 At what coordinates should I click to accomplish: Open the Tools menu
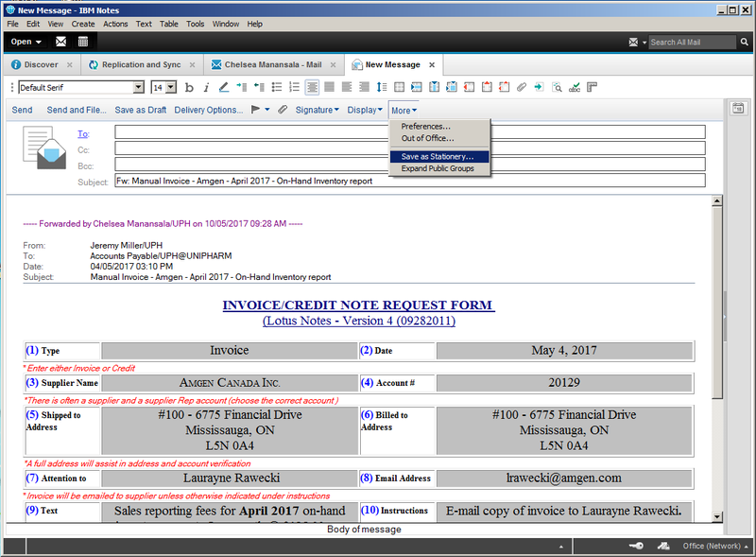pos(196,24)
